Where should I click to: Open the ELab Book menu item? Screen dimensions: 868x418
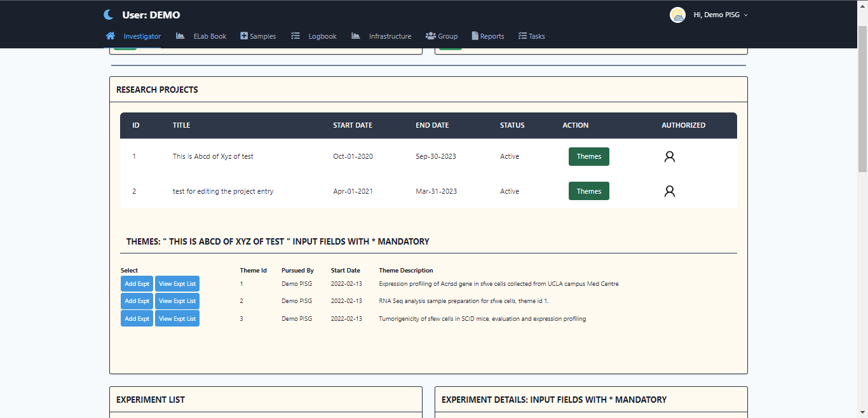click(x=210, y=36)
